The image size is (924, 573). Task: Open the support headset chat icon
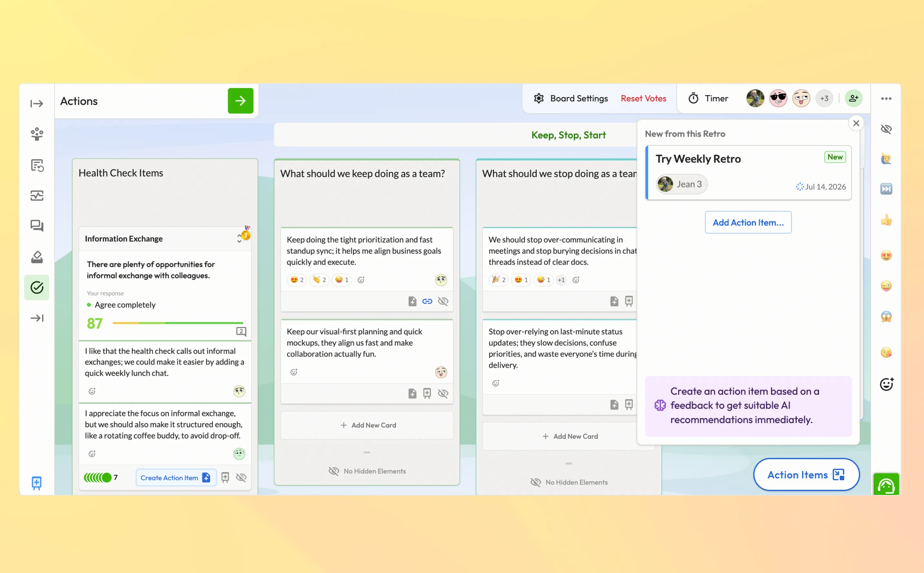(x=886, y=484)
